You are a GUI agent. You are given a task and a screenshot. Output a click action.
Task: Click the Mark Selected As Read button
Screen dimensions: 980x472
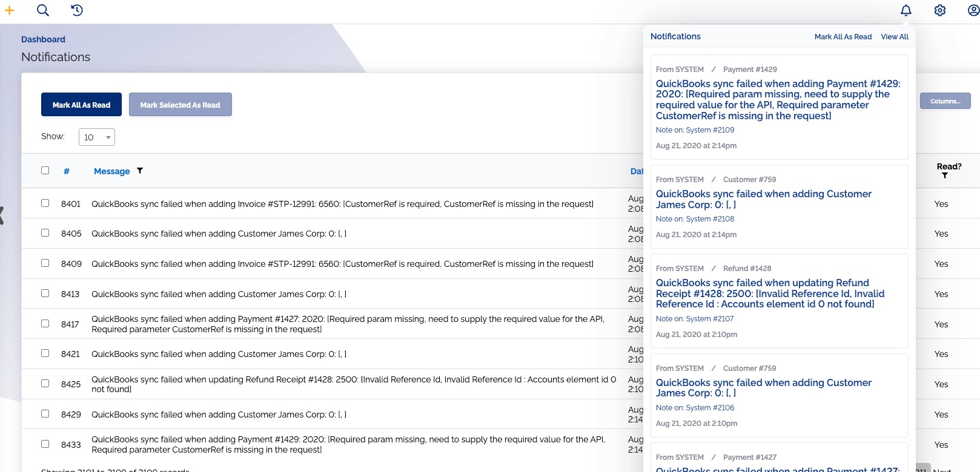tap(180, 105)
